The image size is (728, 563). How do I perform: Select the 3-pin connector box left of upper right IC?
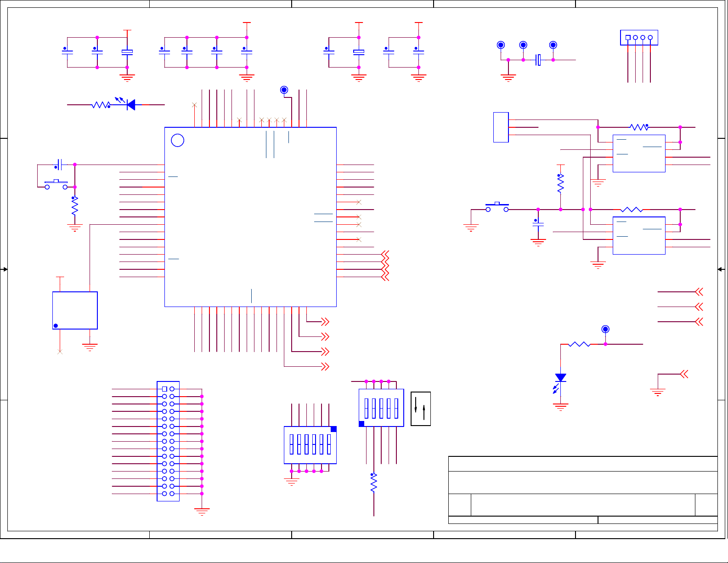click(501, 127)
